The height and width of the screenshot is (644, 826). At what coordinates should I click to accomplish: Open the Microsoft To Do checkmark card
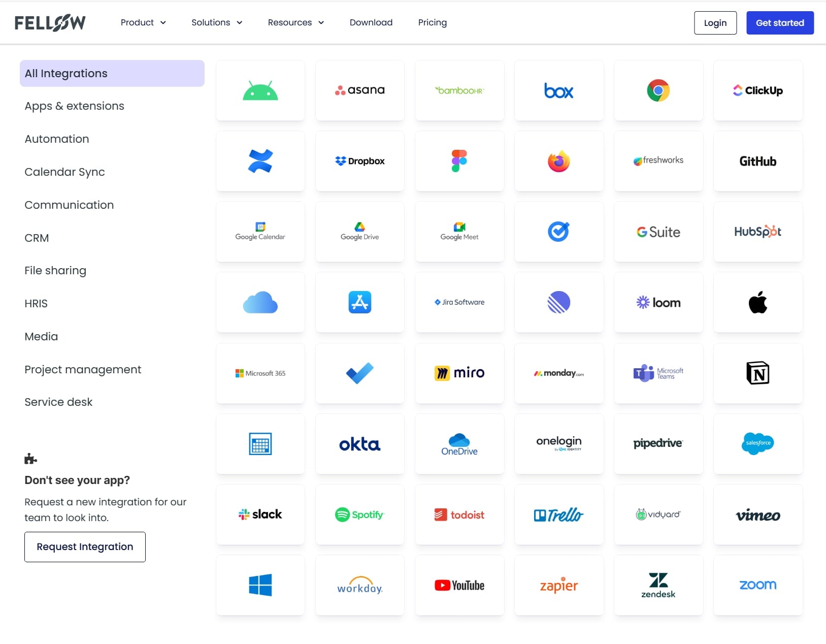click(359, 373)
